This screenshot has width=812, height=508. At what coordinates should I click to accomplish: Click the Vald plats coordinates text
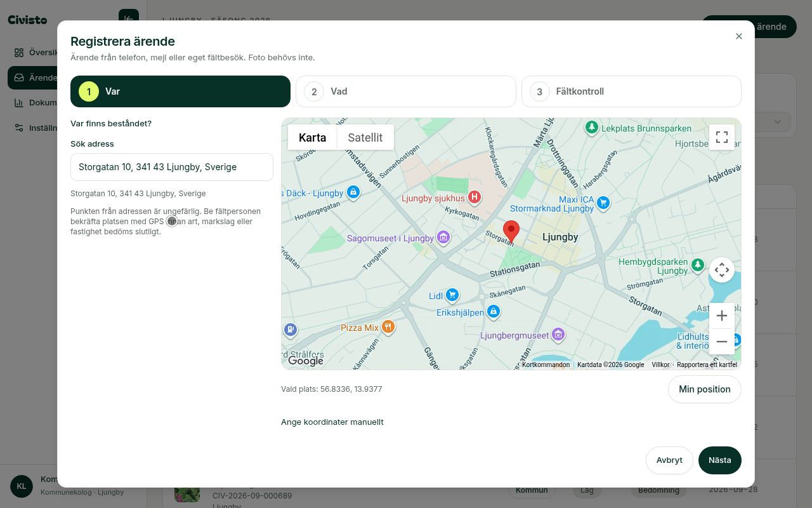click(x=332, y=389)
